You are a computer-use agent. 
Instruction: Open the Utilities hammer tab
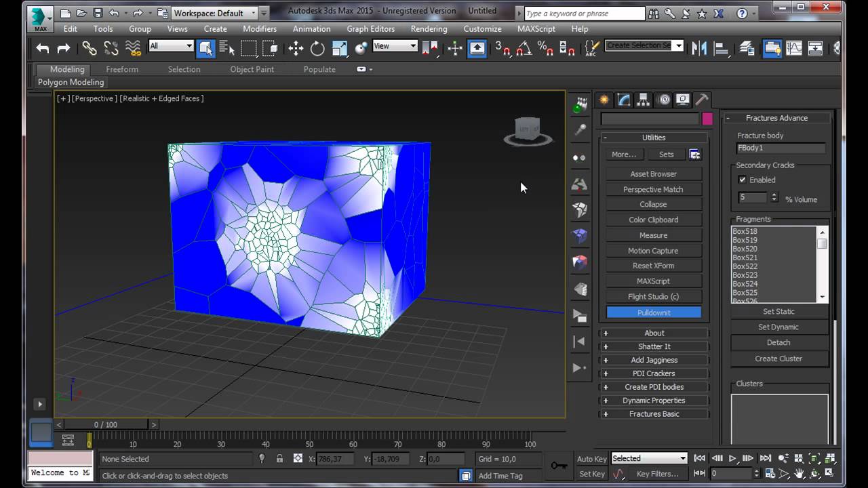point(702,100)
